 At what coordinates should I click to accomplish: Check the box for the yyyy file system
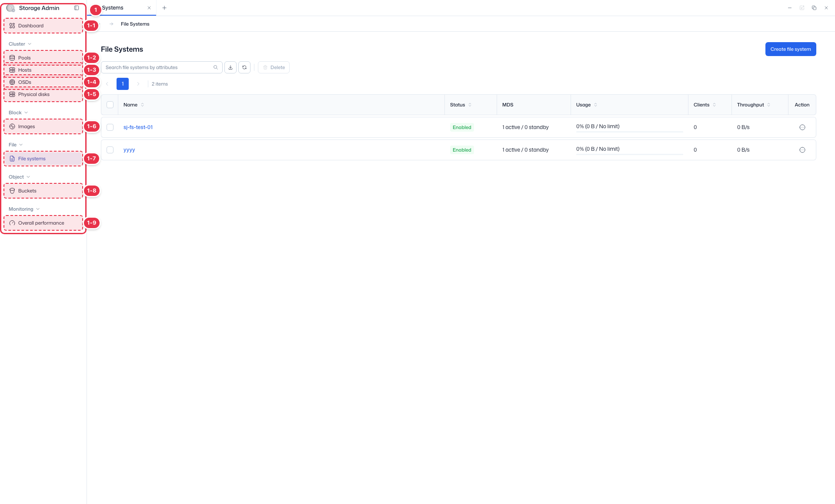pyautogui.click(x=110, y=150)
